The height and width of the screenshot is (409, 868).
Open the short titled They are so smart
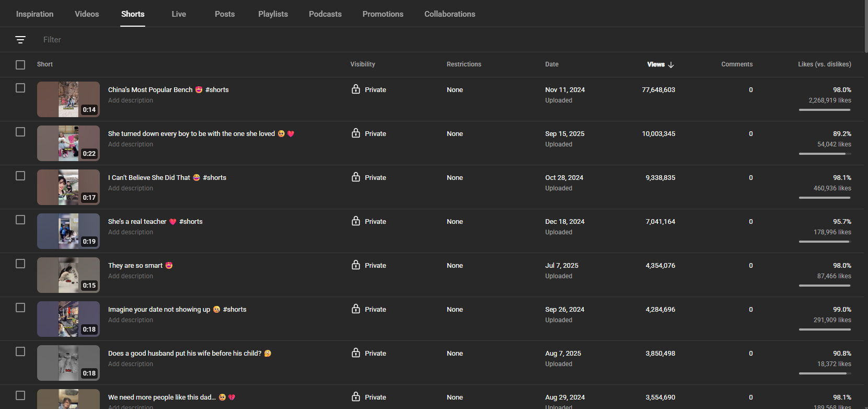(x=135, y=266)
